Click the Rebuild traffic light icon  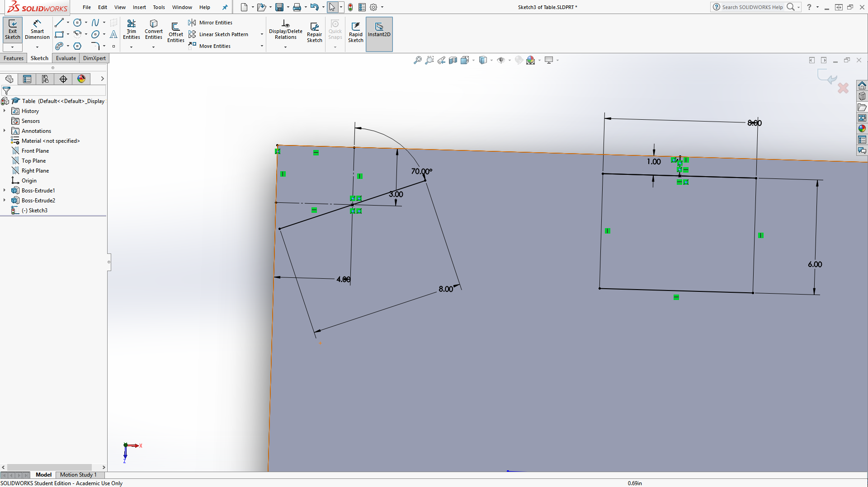(350, 7)
